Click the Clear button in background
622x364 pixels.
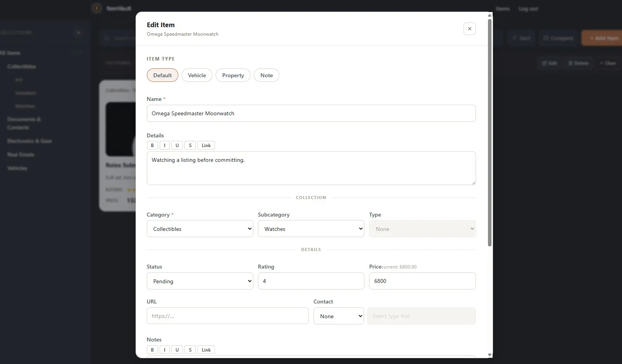tap(608, 63)
